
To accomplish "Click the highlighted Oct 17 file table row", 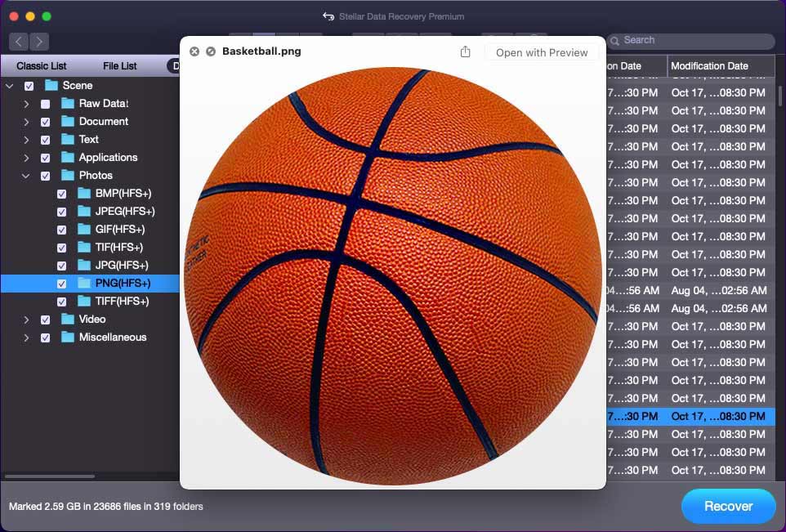I will [690, 416].
